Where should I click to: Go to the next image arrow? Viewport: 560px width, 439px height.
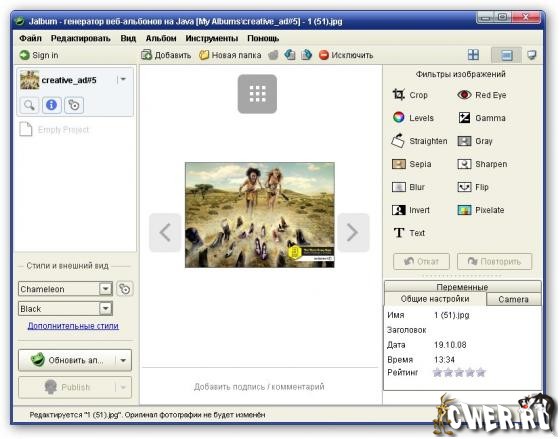tap(353, 233)
